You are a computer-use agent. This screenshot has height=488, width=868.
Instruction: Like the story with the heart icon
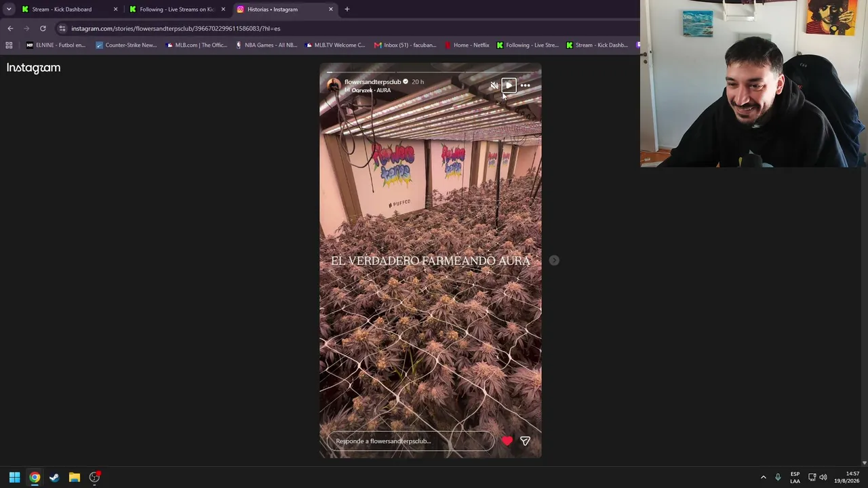point(507,441)
